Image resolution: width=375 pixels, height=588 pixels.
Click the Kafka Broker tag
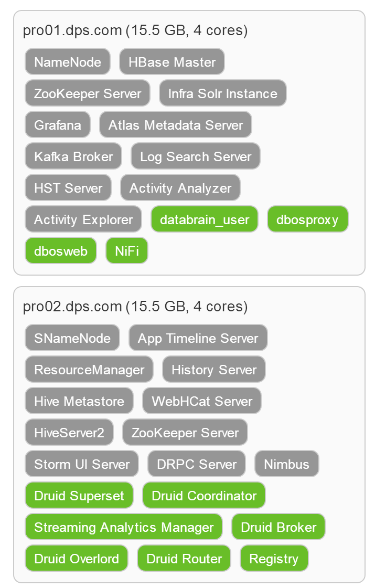point(73,156)
